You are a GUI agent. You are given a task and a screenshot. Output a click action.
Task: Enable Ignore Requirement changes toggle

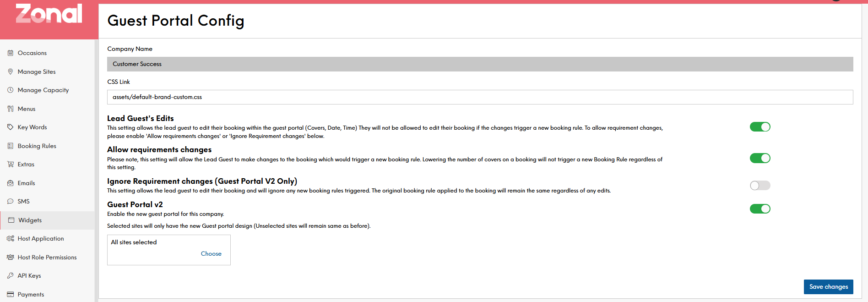[x=760, y=185]
